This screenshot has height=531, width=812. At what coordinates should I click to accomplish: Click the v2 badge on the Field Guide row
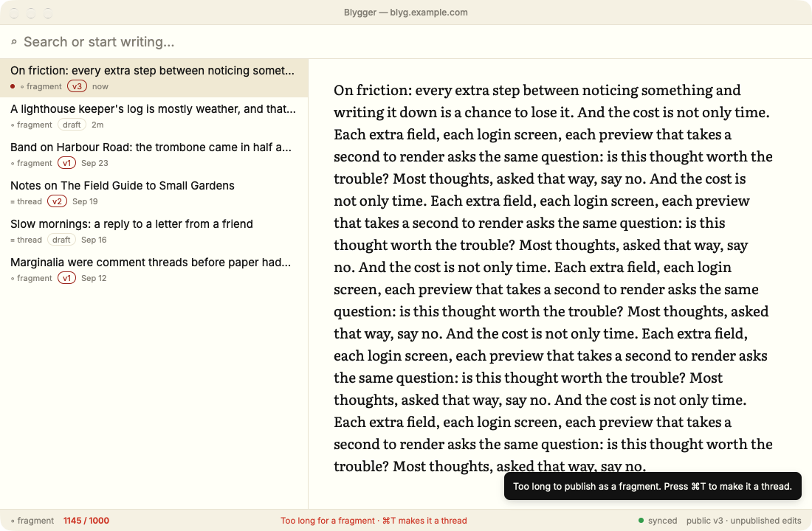coord(57,201)
